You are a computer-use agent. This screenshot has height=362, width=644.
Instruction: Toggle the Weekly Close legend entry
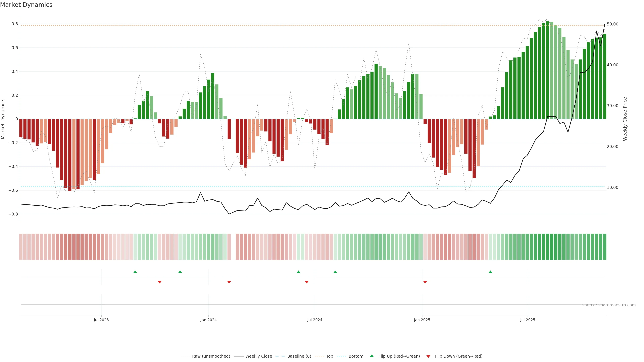tap(258, 356)
